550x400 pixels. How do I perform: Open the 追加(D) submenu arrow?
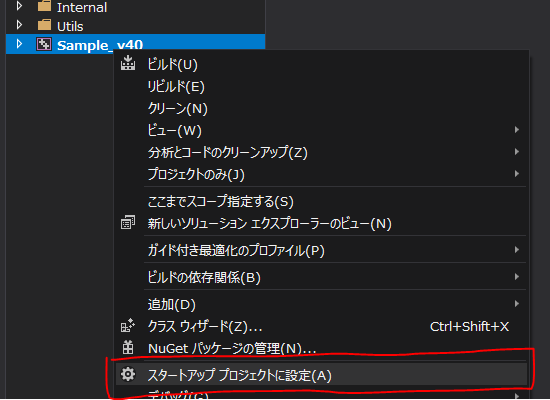pyautogui.click(x=517, y=304)
